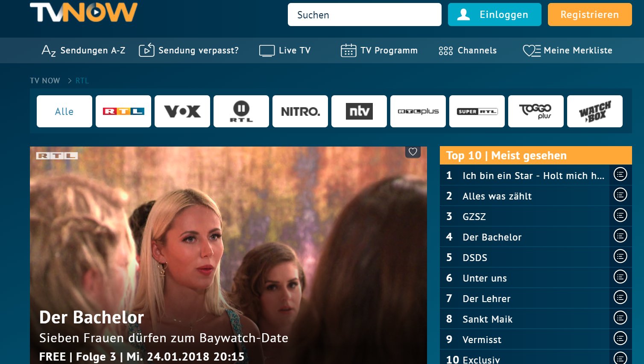Click Sieben Frauen dürfen zum Baywatch-Date subtitle
This screenshot has width=644, height=364.
point(164,338)
